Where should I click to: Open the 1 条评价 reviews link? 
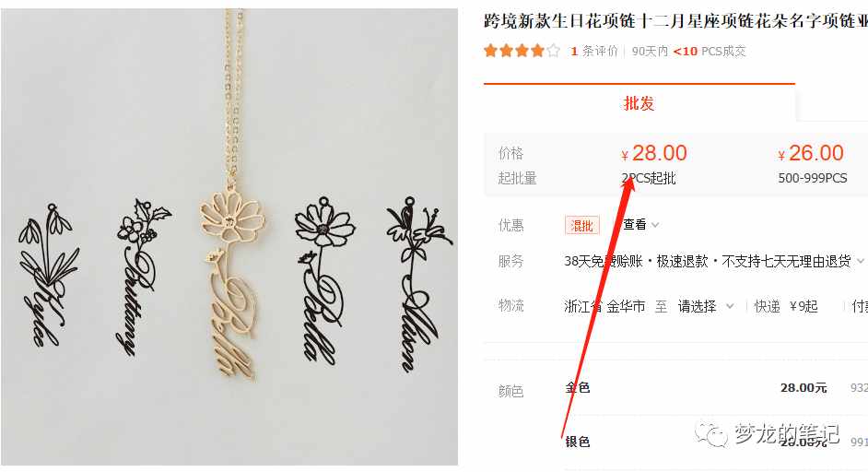coord(594,52)
